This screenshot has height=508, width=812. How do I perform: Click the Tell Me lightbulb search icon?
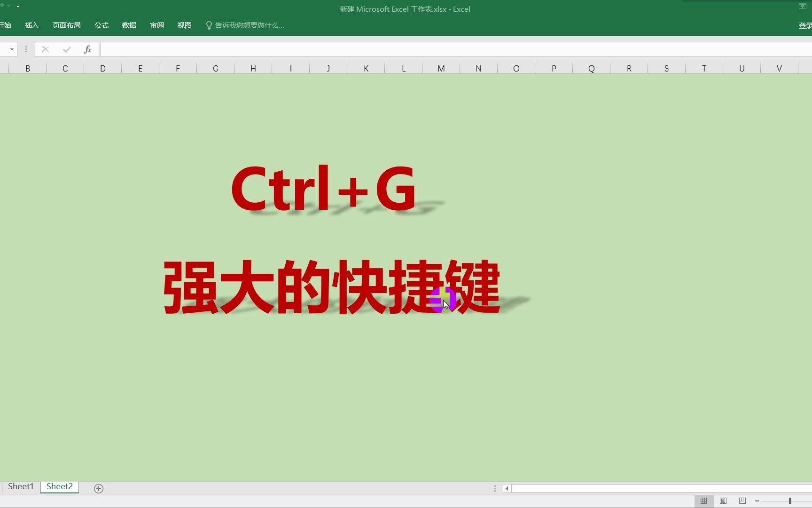point(208,25)
